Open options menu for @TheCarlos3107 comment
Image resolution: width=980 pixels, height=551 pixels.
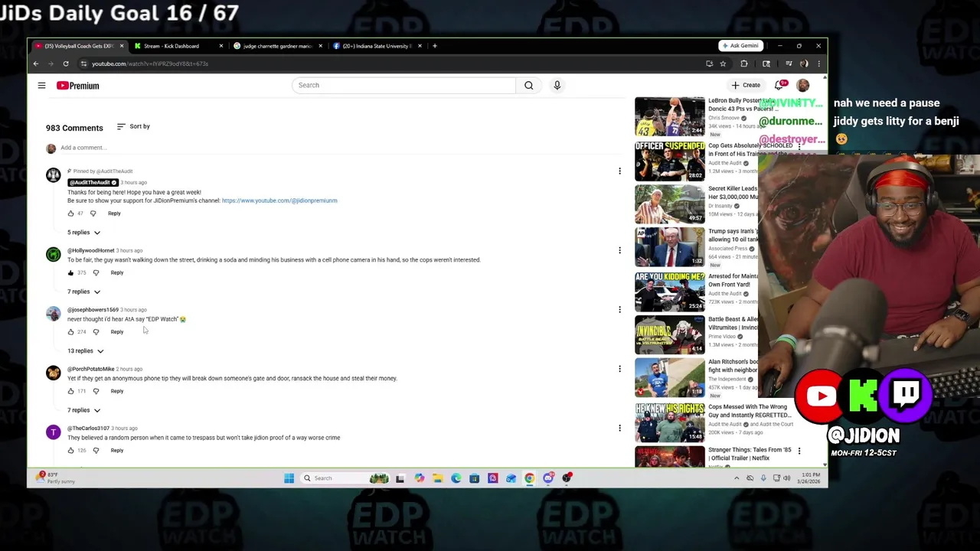coord(619,429)
